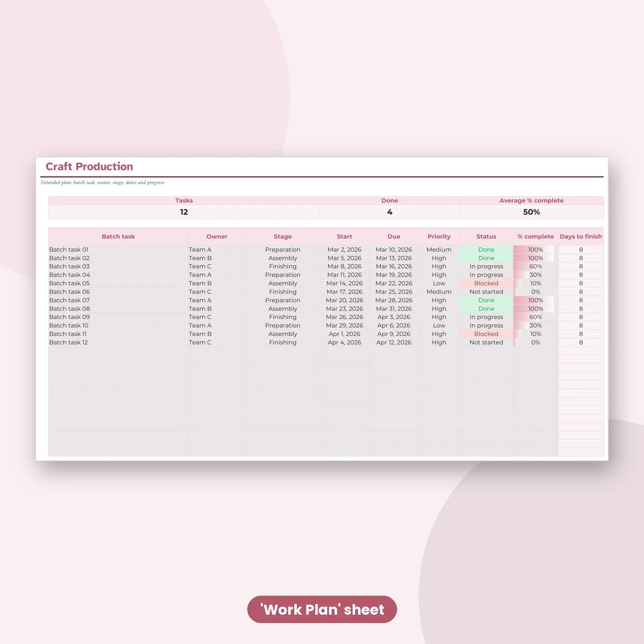The height and width of the screenshot is (644, 644).
Task: Click the Not started status of Batch task 06
Action: pos(486,292)
